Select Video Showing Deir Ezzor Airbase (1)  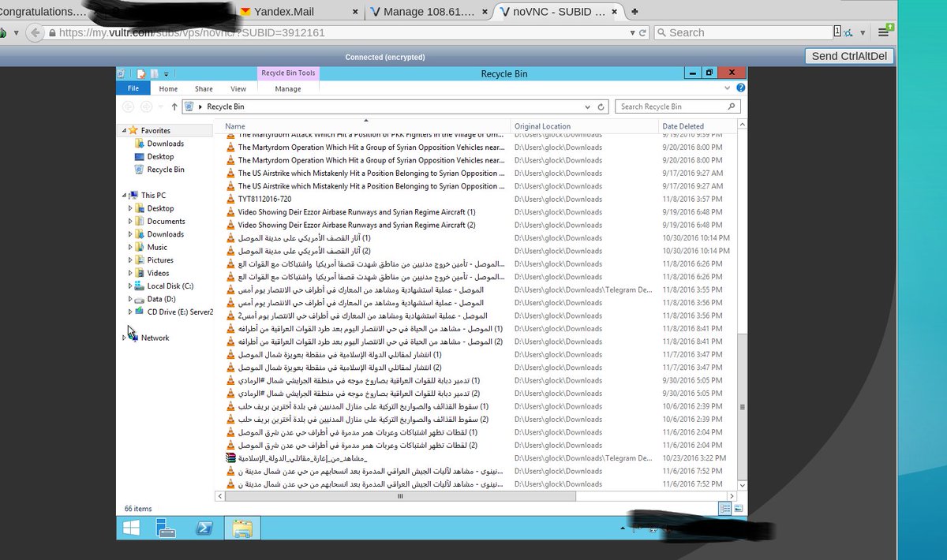pyautogui.click(x=479, y=212)
